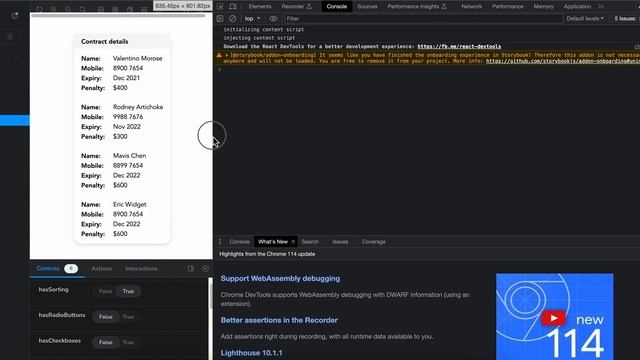Set hasSorting to False
Image resolution: width=640 pixels, height=360 pixels.
(105, 291)
